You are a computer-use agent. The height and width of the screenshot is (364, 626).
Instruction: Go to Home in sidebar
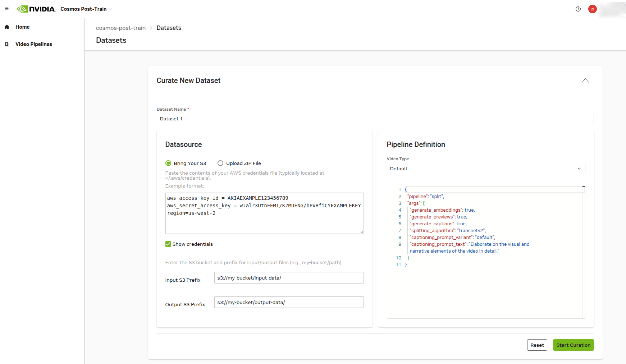23,27
